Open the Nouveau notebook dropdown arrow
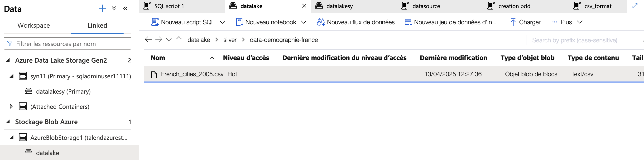 point(303,22)
